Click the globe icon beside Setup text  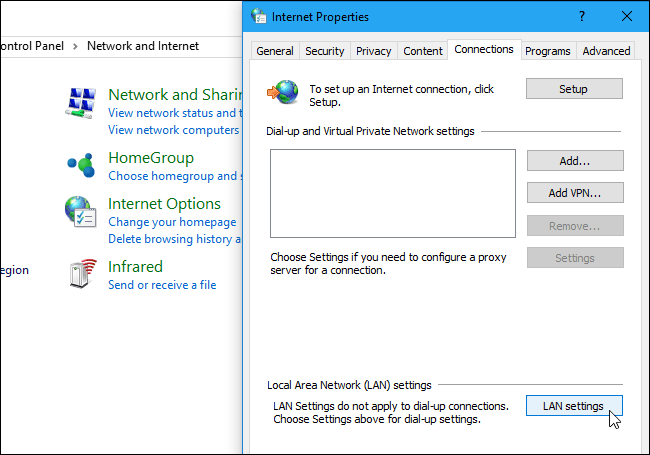click(x=283, y=92)
